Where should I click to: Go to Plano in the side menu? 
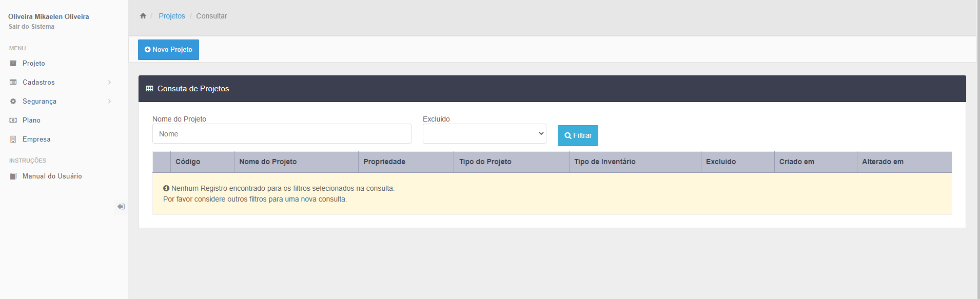[31, 120]
